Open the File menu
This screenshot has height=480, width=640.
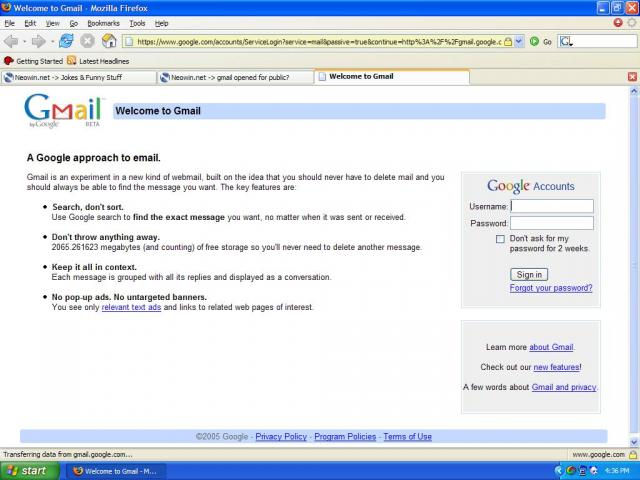point(9,23)
